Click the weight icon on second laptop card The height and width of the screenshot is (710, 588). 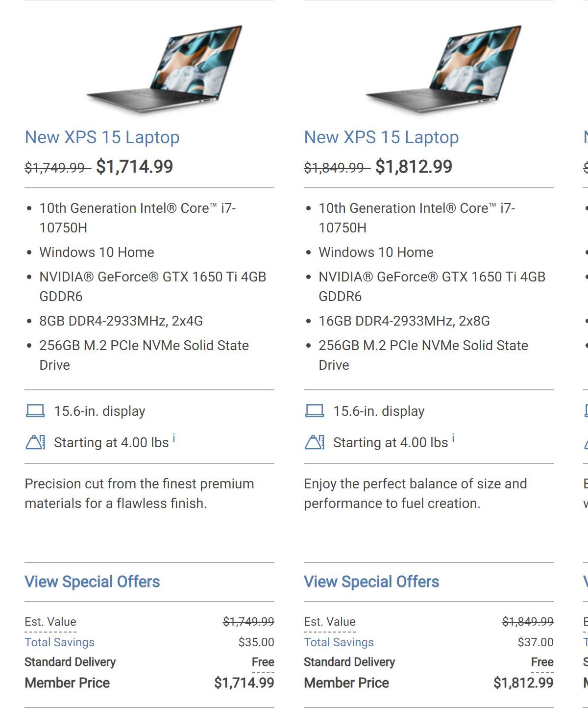click(x=315, y=442)
